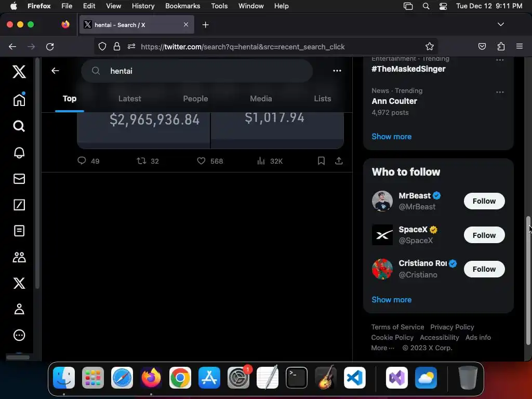
Task: Switch to People tab
Action: [195, 98]
